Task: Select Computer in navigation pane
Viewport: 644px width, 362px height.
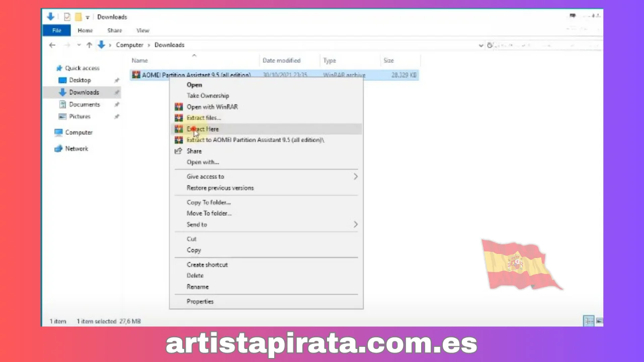Action: [73, 132]
